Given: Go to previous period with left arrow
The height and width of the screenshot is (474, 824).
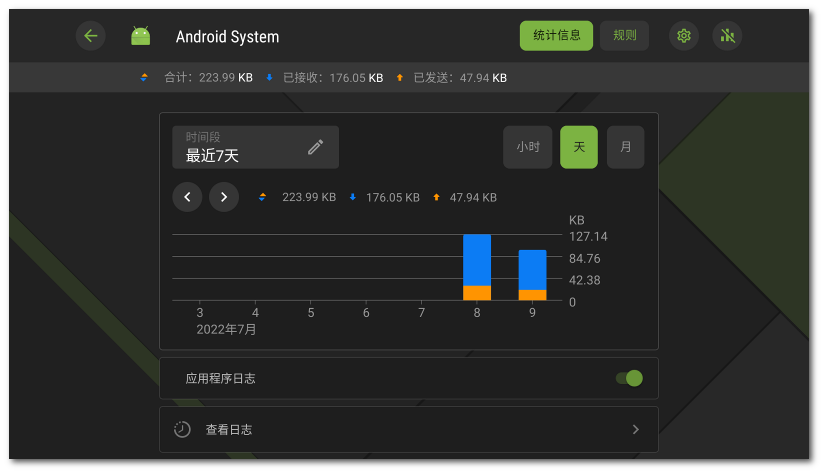Looking at the screenshot, I should coord(187,197).
